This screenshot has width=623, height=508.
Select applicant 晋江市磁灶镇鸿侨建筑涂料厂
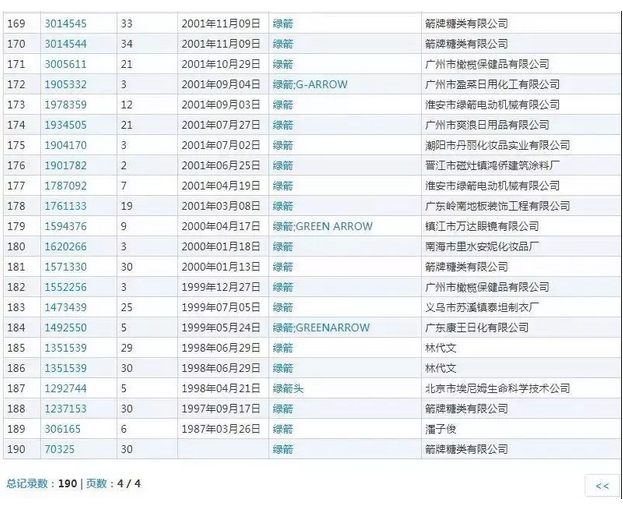(x=492, y=165)
